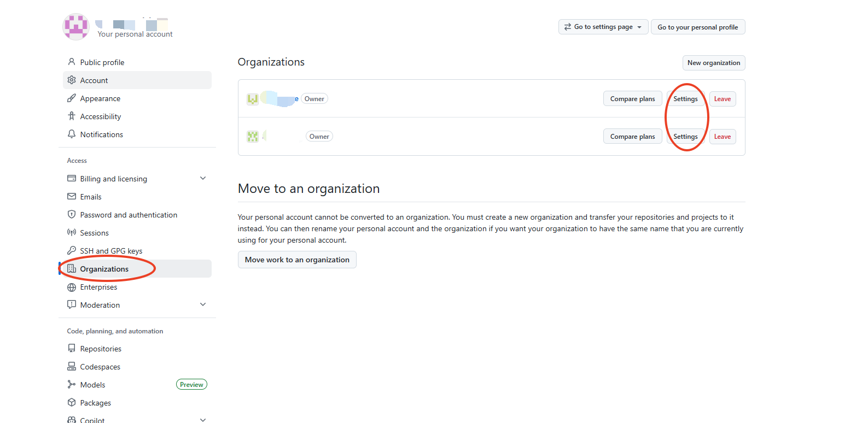Expand the Copilot section chevron

(x=203, y=419)
